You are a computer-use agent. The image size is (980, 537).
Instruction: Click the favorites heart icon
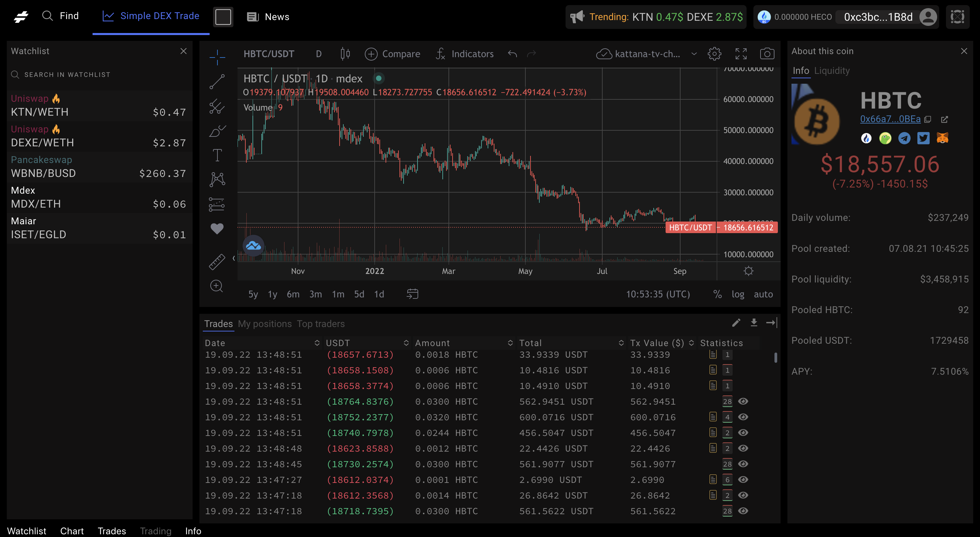tap(217, 228)
